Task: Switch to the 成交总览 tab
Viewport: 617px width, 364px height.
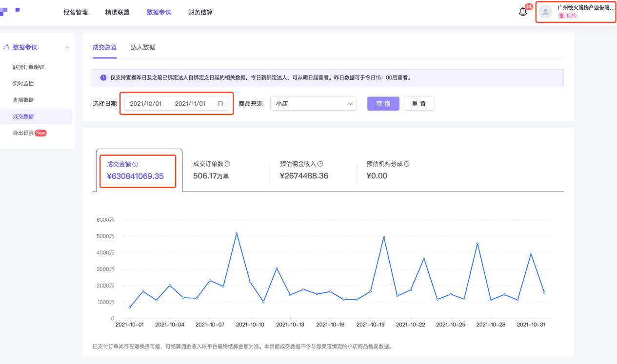Action: 105,47
